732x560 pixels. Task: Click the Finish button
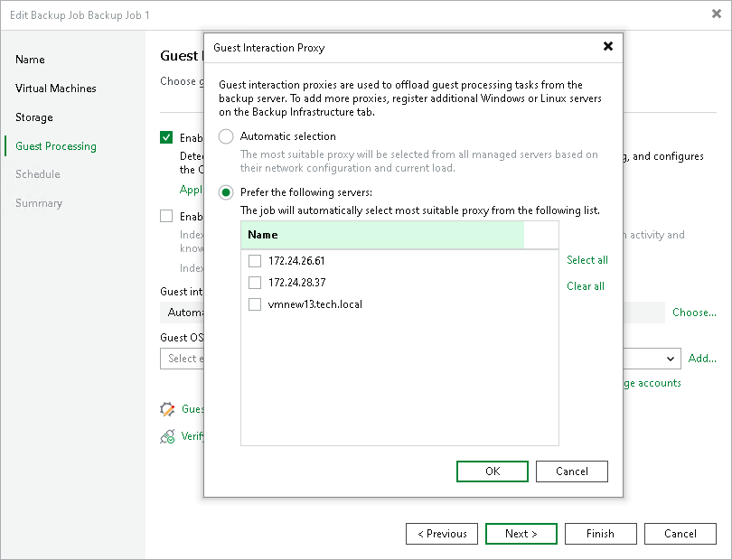point(601,533)
